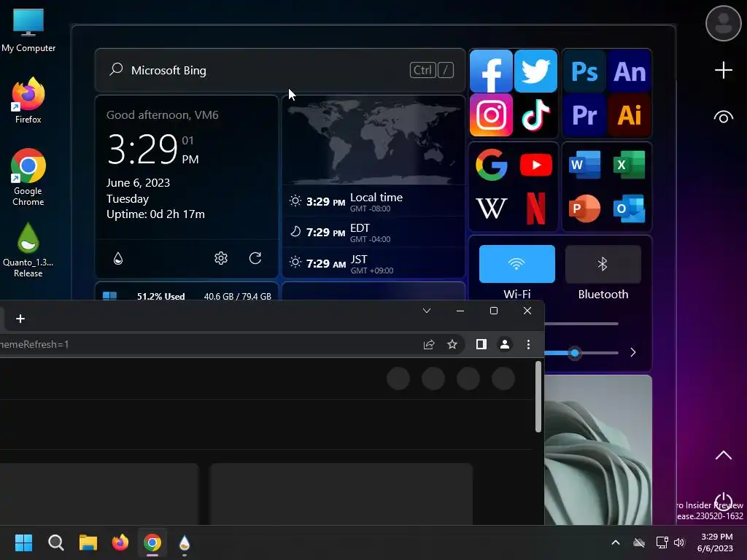Click the share icon in Chrome's address bar

429,344
